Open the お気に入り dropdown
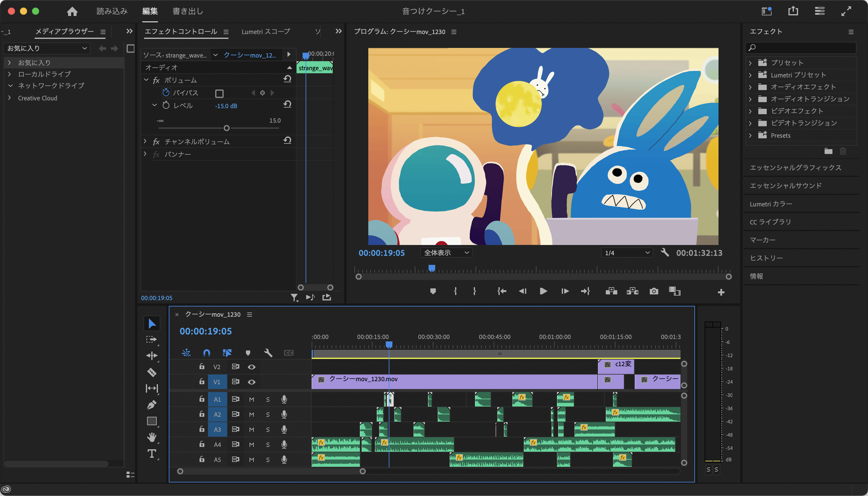Image resolution: width=868 pixels, height=496 pixels. [x=47, y=49]
